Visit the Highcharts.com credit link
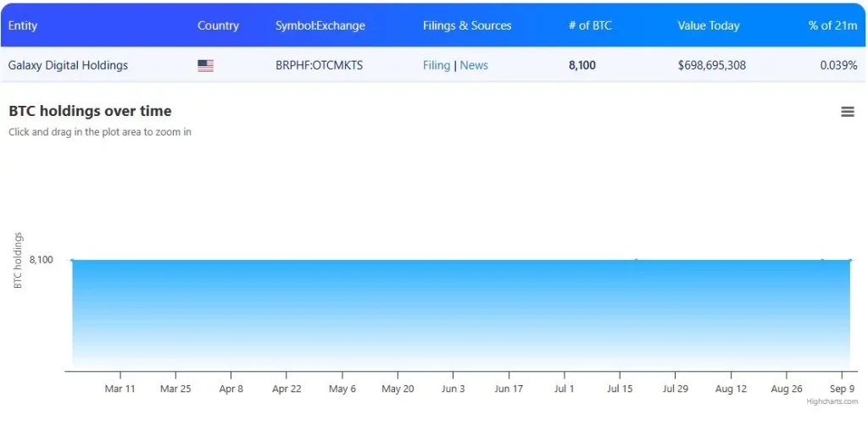Screen dimensions: 868x442 tap(832, 401)
